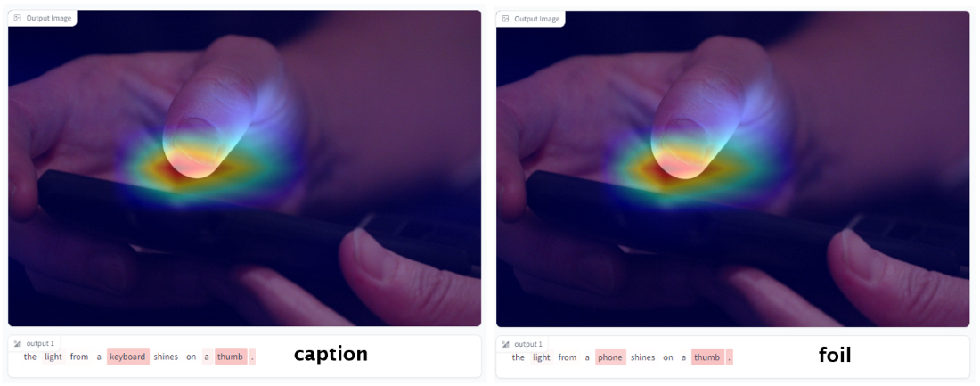Screen dimensions: 980x386
Task: Click the image icon in right Output Image label
Action: (x=506, y=19)
